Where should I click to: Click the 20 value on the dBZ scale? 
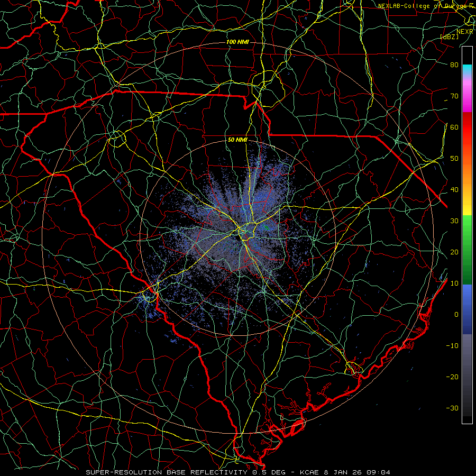(454, 252)
